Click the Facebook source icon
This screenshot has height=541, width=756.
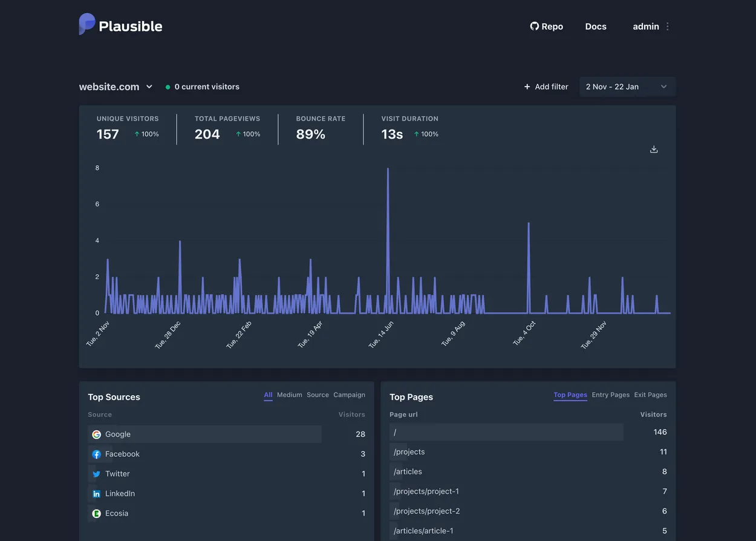point(96,454)
